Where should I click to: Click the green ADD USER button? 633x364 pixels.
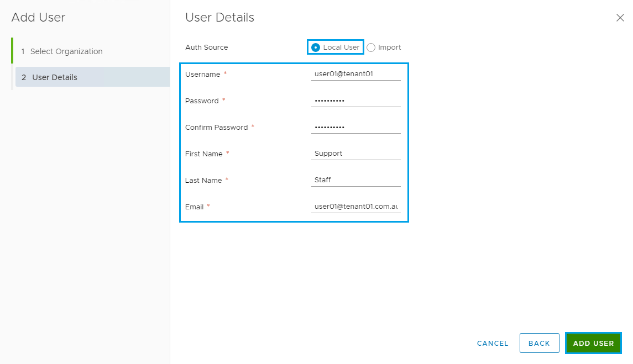[x=593, y=343]
